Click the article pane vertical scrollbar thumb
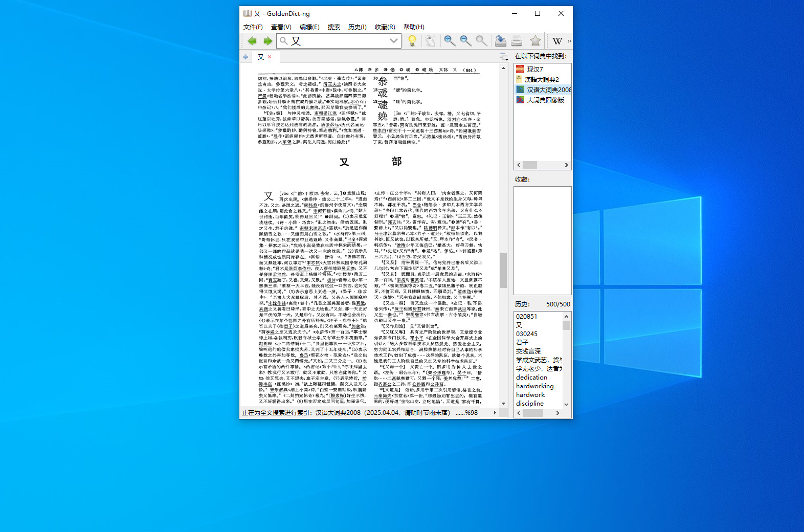Screen dimensions: 804x532 [503, 270]
